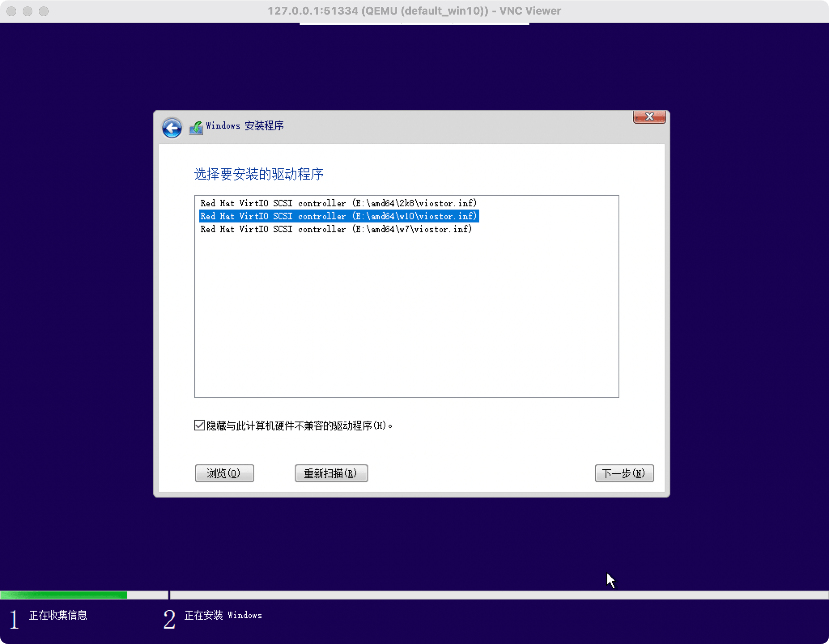Select the 2k8 viostor.inf driver entry
The height and width of the screenshot is (644, 829).
click(x=338, y=203)
